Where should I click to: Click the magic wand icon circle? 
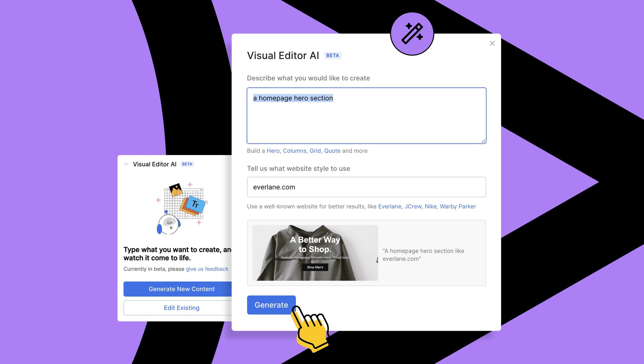click(x=412, y=33)
